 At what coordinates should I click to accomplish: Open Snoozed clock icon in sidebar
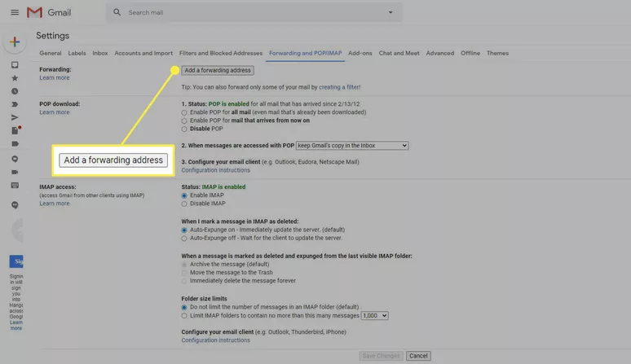coord(15,91)
